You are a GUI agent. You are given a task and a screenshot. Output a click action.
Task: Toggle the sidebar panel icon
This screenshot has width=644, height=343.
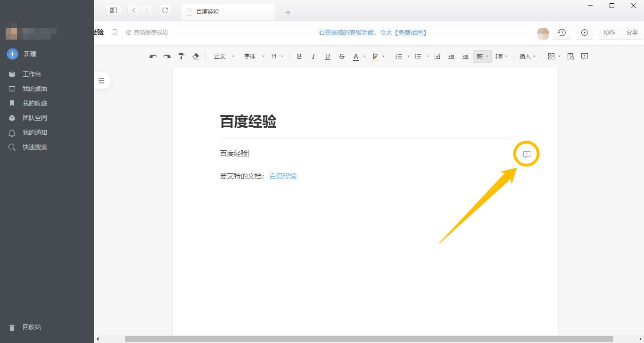pos(114,10)
